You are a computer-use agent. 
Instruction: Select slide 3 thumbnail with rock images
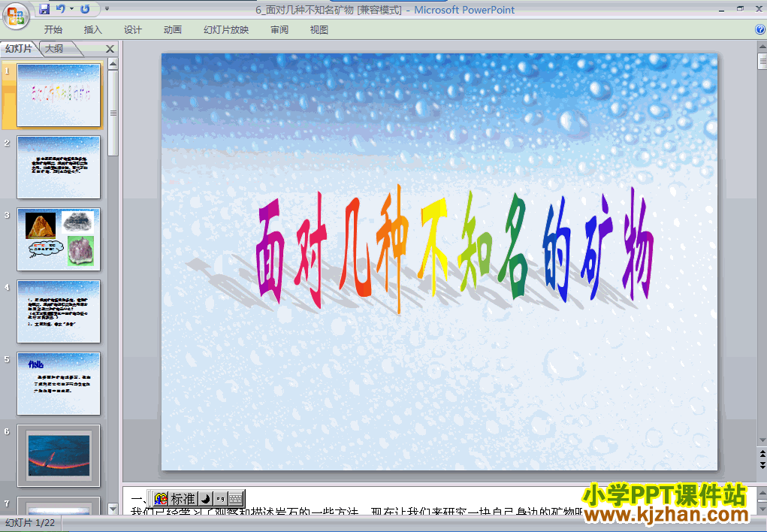click(59, 240)
